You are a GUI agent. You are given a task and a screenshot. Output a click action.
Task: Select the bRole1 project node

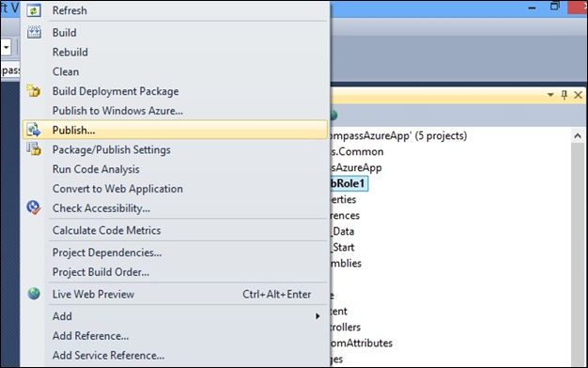tap(348, 184)
